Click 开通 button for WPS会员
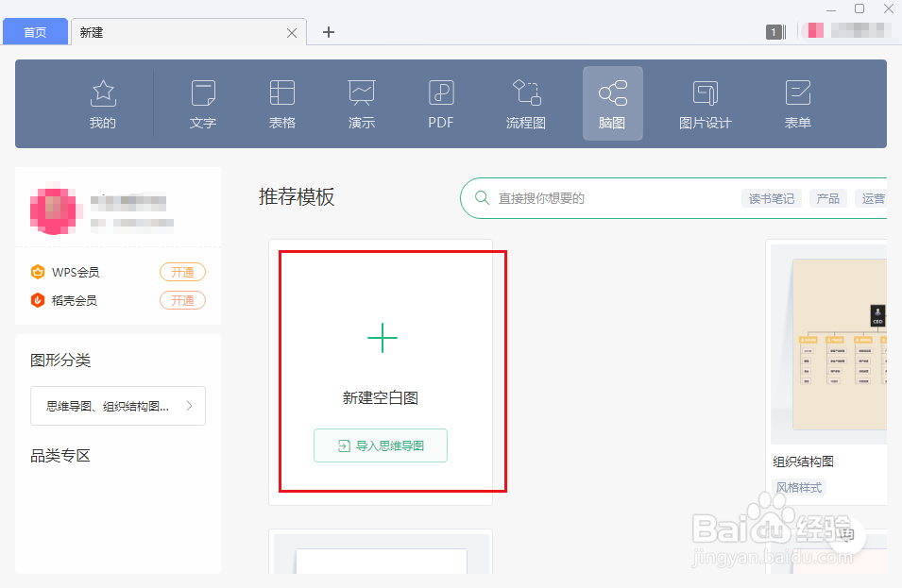This screenshot has height=588, width=902. (182, 272)
